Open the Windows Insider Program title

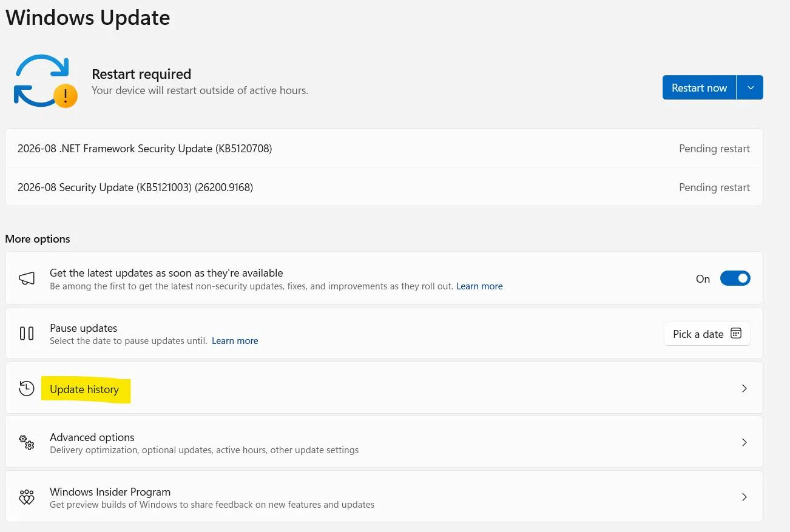click(110, 492)
